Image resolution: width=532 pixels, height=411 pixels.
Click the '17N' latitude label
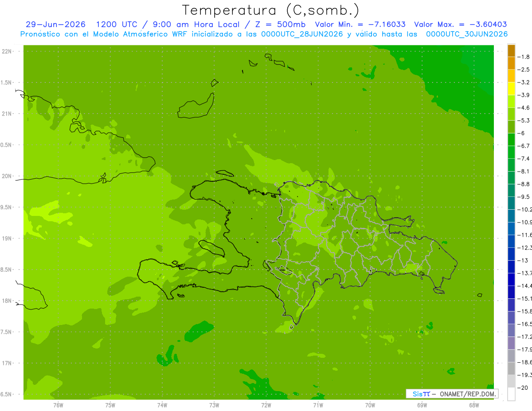[7, 363]
